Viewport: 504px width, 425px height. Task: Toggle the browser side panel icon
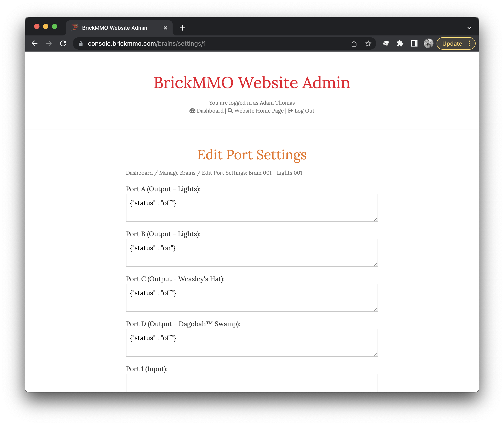(414, 43)
